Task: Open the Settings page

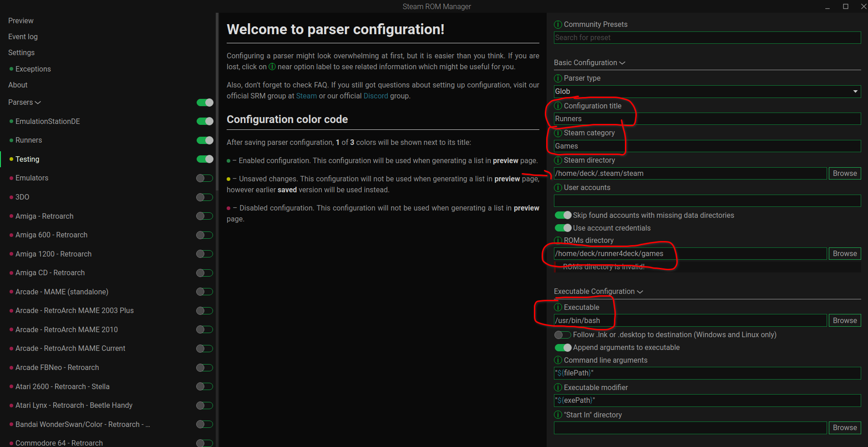Action: 21,53
